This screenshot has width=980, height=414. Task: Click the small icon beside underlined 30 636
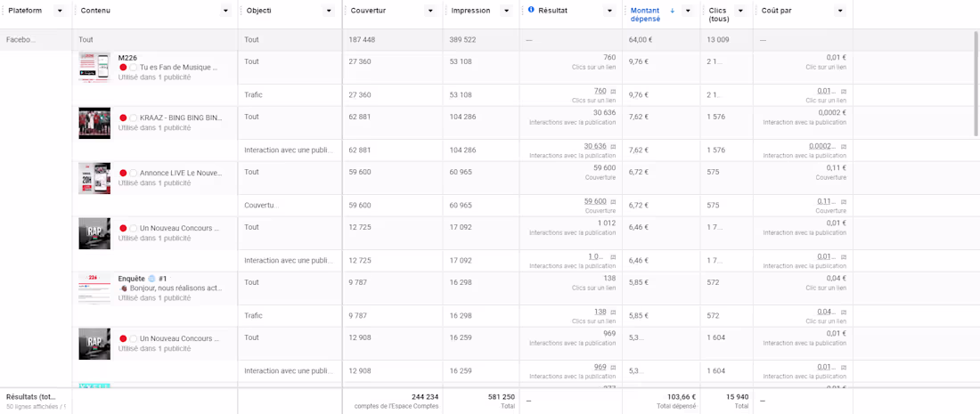click(x=612, y=146)
